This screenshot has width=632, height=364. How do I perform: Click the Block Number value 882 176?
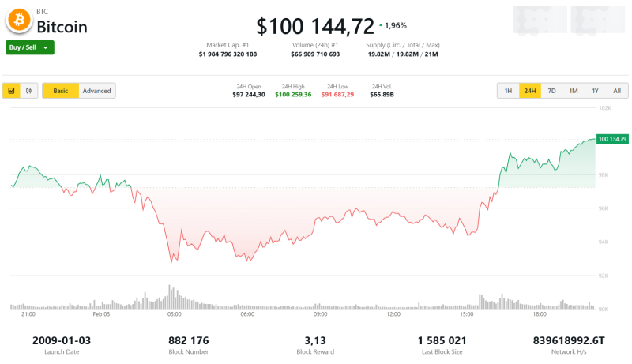[x=189, y=340]
